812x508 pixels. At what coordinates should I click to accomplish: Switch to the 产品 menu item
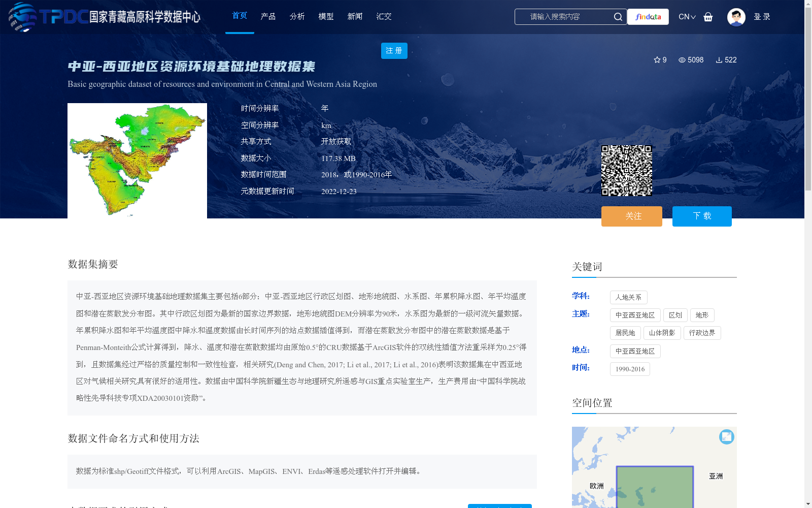pyautogui.click(x=268, y=16)
